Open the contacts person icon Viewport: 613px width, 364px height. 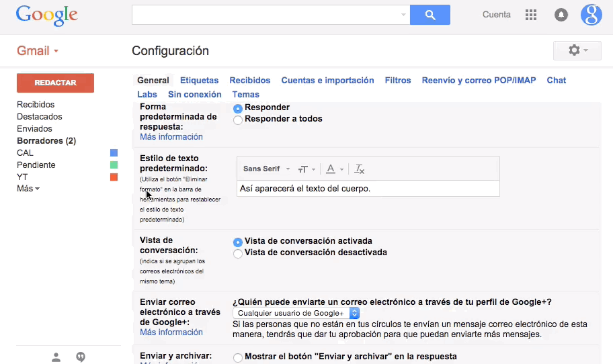pyautogui.click(x=56, y=357)
